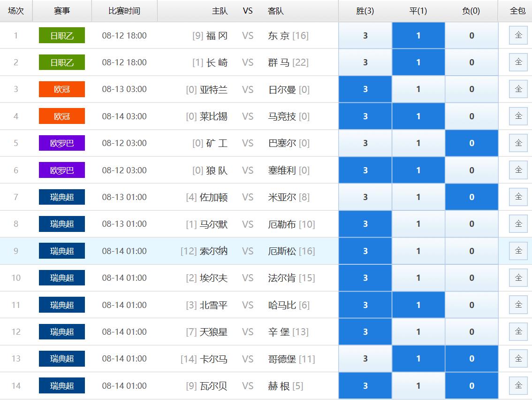Select win (3) for 佐加顿 vs 米亚尔

(365, 197)
